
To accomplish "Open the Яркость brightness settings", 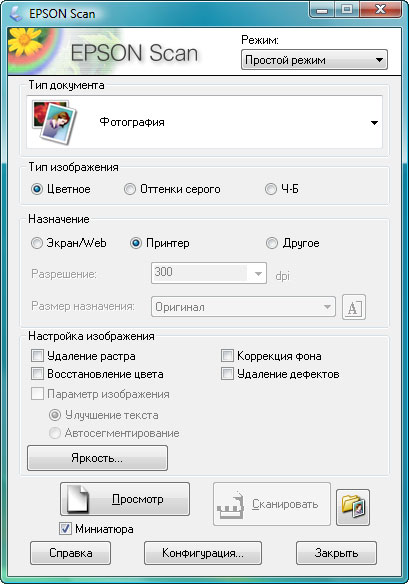I will coord(97,458).
